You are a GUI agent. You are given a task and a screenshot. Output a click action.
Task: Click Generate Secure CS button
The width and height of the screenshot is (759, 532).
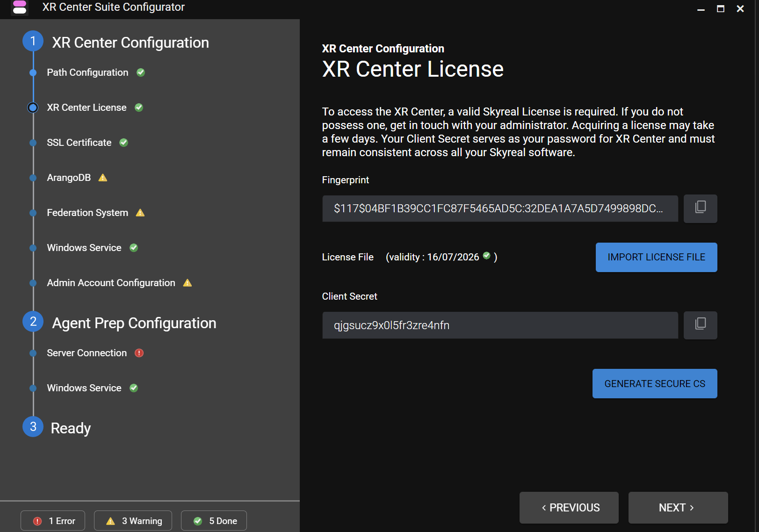[654, 384]
